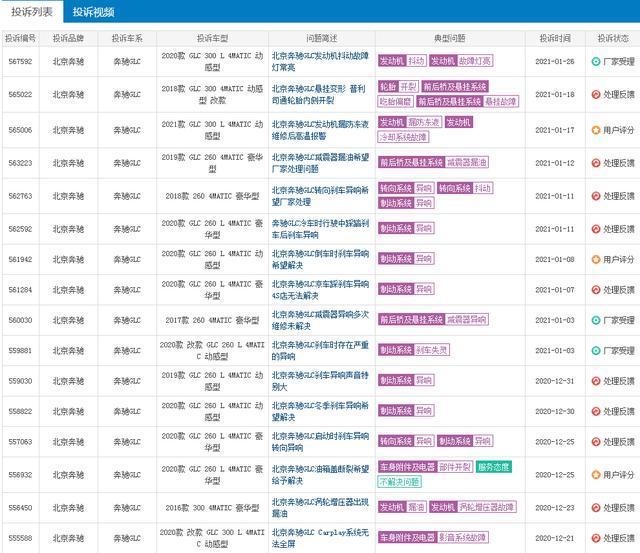Open the complaint link 北京奔驰GLC减震器漏油希望厂家处理
The width and height of the screenshot is (640, 553).
pos(320,163)
